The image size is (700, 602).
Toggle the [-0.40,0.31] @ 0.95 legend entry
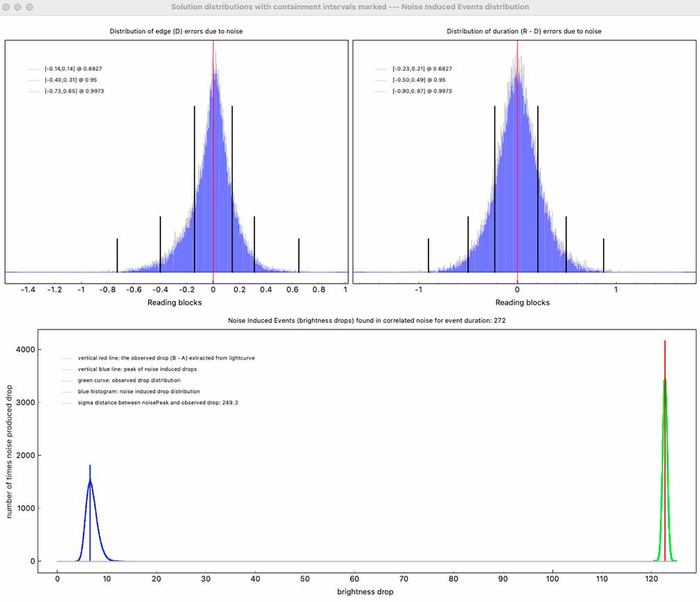[x=71, y=80]
